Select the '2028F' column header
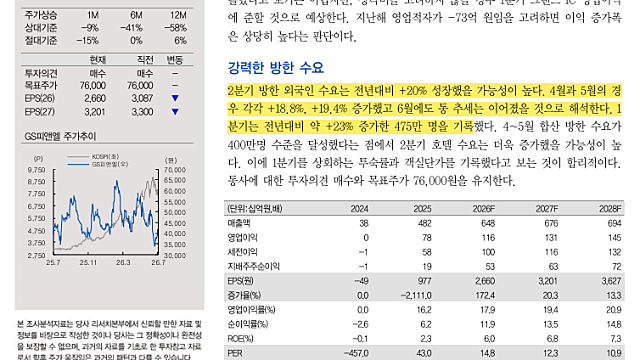The height and width of the screenshot is (360, 640). tap(610, 209)
